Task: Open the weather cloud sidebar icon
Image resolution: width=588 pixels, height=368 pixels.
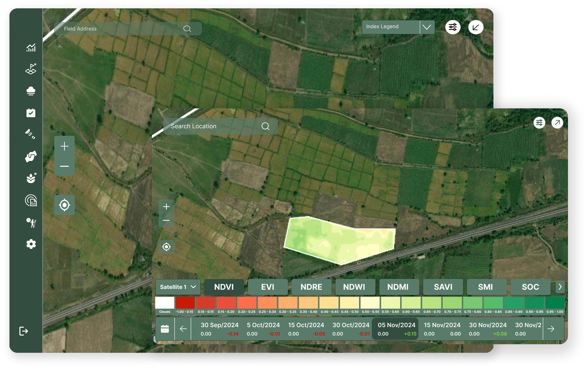Action: click(x=31, y=91)
